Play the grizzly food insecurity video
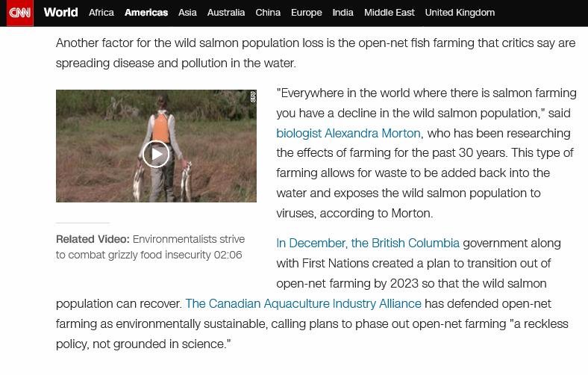Screen dimensions: 588x375 point(156,154)
